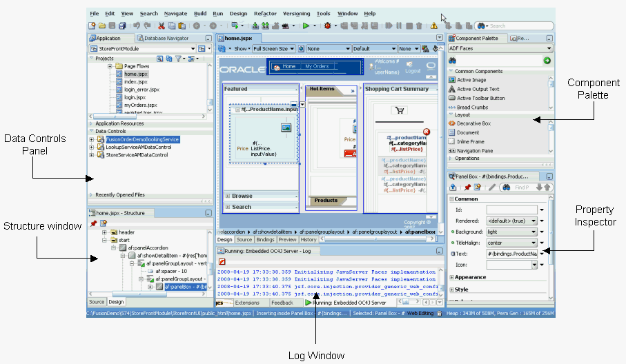Open the Navigate menu
Viewport: 626px width, 364px height.
tap(175, 14)
